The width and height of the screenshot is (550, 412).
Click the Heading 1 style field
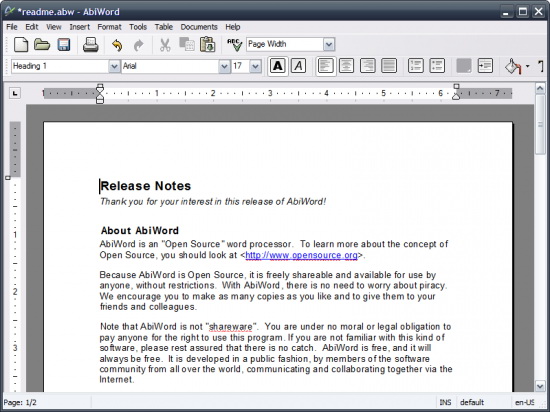pos(60,66)
